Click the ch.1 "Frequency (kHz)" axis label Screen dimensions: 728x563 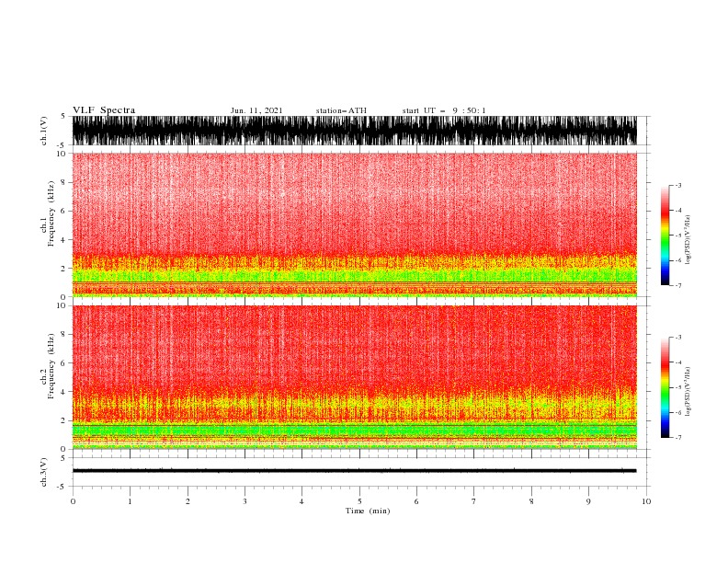tap(51, 213)
